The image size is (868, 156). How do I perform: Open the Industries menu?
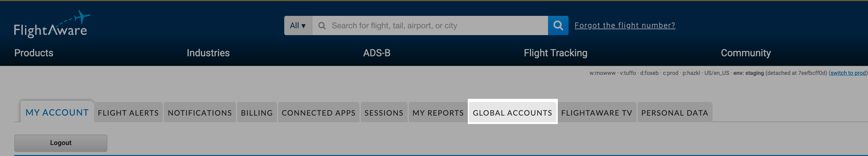(208, 53)
